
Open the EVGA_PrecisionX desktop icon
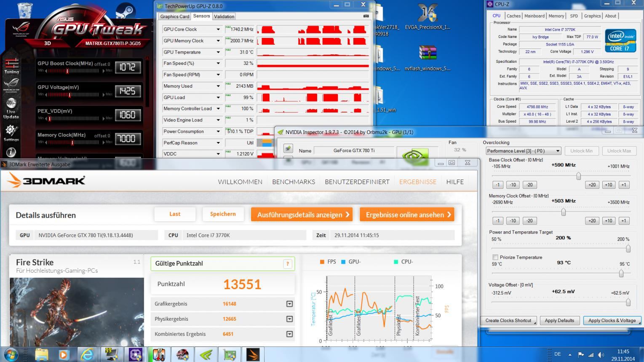(427, 17)
